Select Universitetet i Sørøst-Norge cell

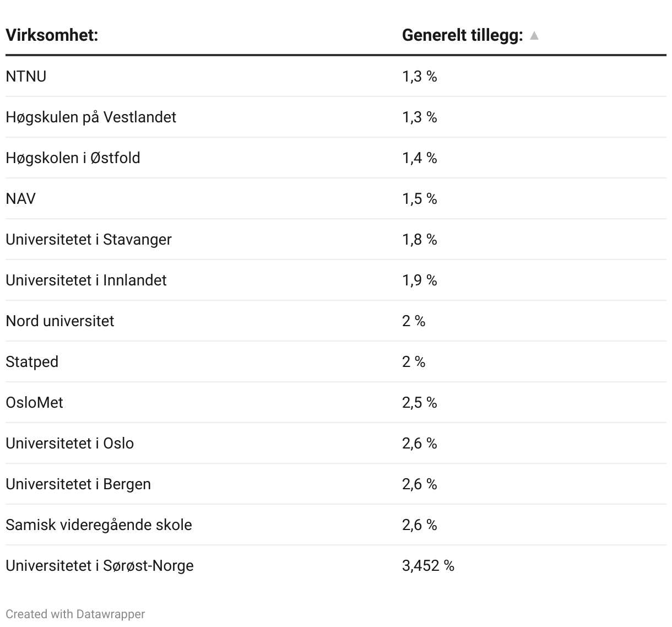[100, 565]
